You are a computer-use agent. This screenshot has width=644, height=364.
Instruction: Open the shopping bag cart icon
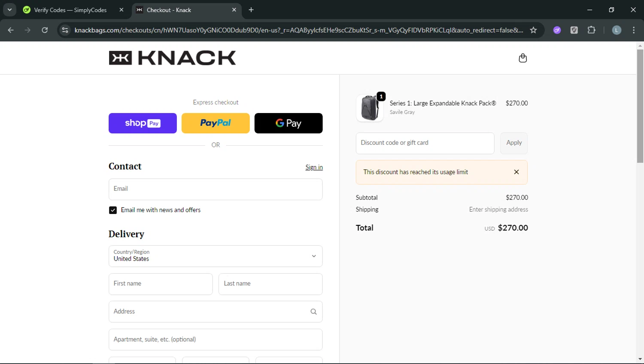point(522,58)
